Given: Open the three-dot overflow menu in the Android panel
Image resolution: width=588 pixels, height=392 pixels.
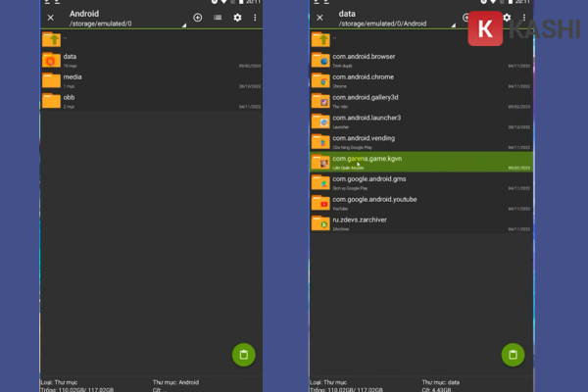Looking at the screenshot, I should click(255, 18).
